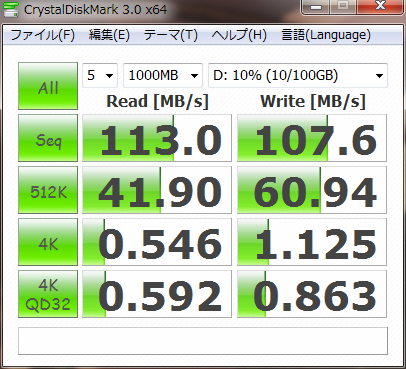406x369 pixels.
Task: Click the Seq read result 113.0
Action: (157, 138)
